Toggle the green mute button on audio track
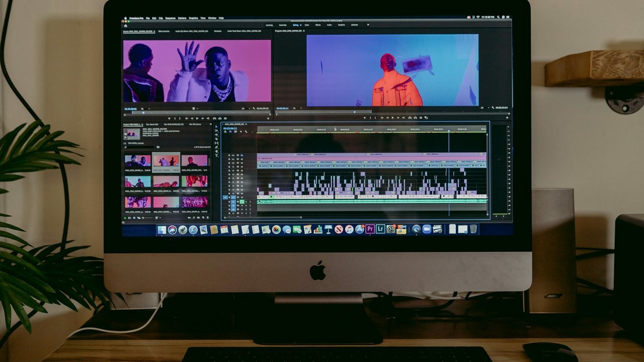This screenshot has height=362, width=644. point(242,202)
